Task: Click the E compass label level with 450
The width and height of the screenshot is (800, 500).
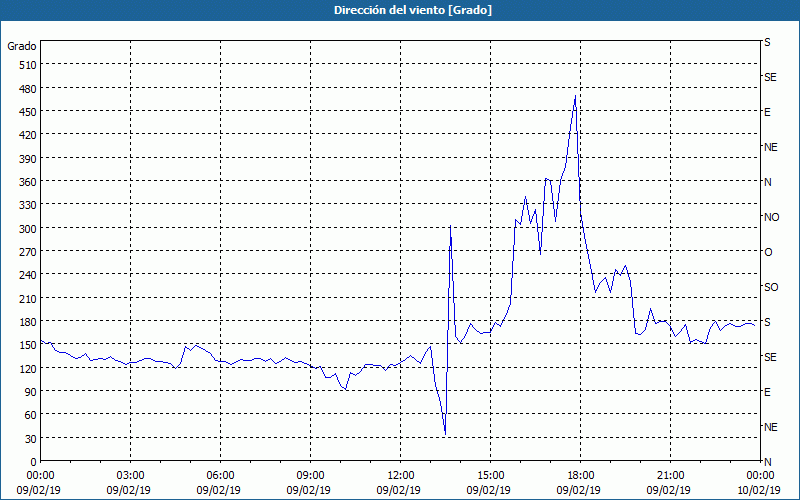Action: pyautogui.click(x=767, y=112)
